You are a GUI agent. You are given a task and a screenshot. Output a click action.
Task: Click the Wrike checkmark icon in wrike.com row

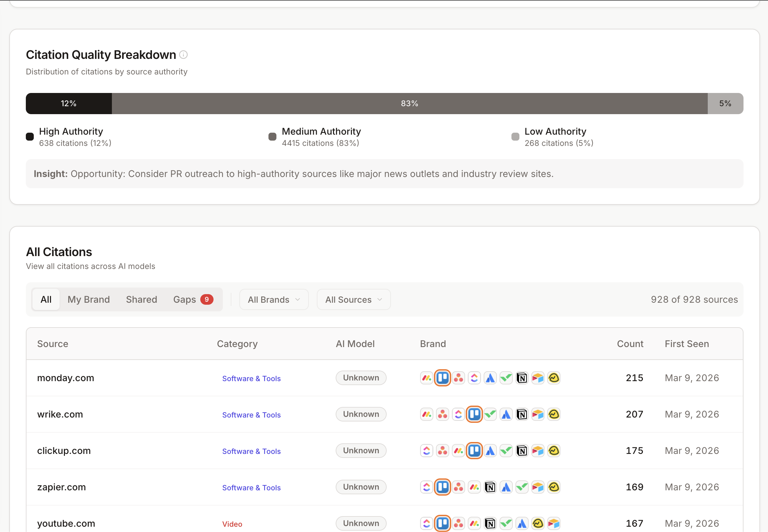(490, 414)
